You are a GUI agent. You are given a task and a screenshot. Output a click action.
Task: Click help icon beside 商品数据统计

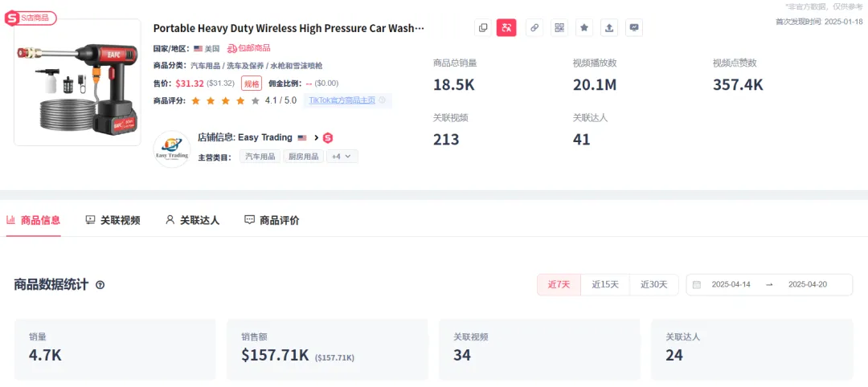point(100,285)
